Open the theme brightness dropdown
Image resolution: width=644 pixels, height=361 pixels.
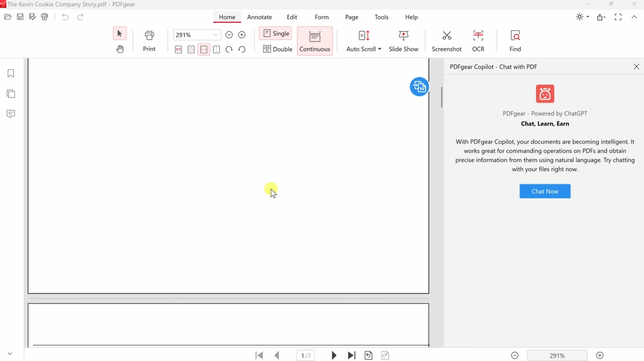coord(583,17)
